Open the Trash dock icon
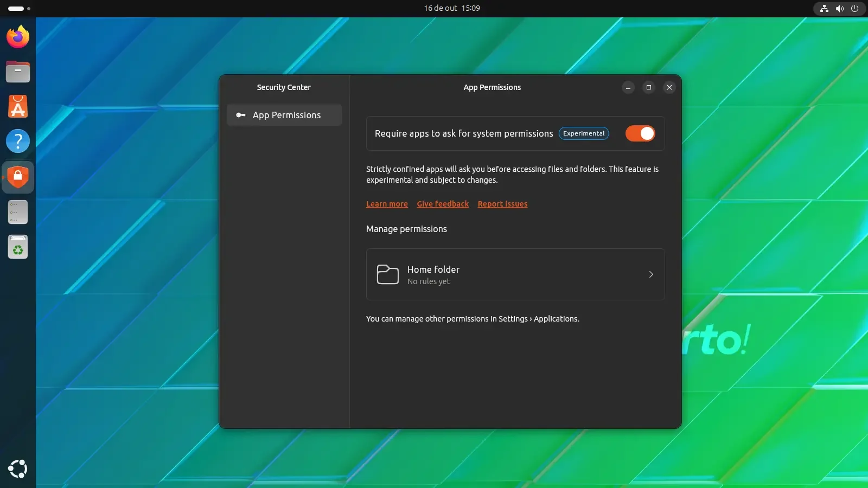 pos(18,247)
